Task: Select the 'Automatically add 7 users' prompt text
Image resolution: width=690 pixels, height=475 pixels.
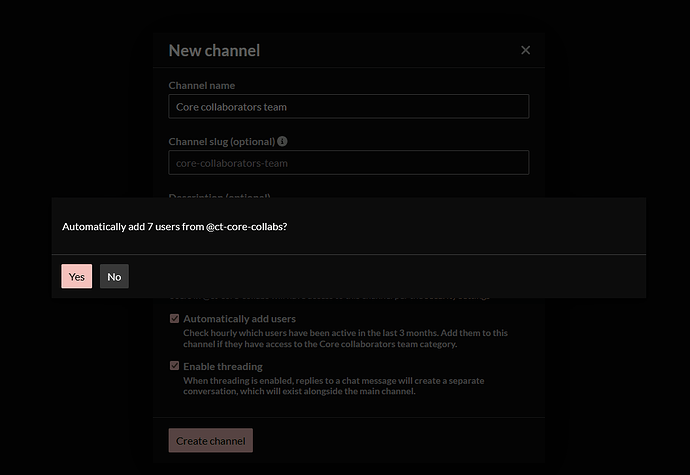Action: click(175, 227)
